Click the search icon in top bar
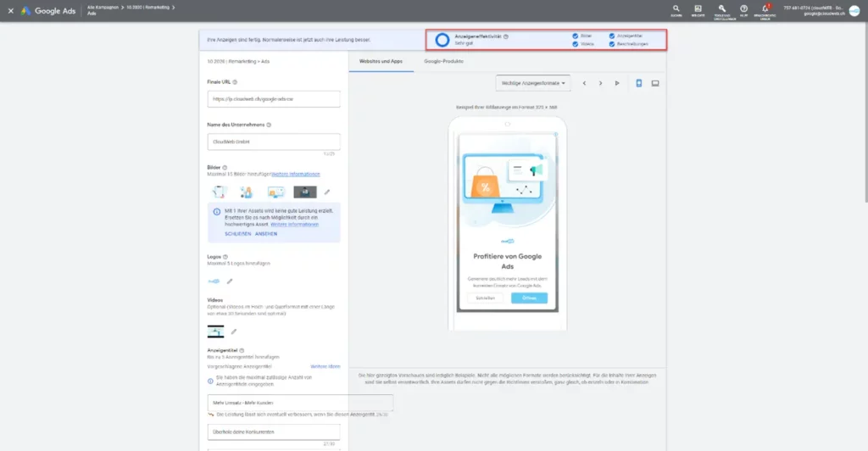 coord(676,8)
